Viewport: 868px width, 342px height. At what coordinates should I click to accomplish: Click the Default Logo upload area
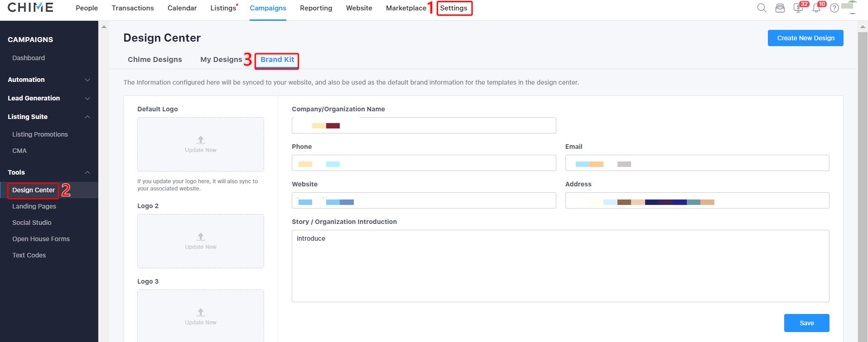pyautogui.click(x=201, y=144)
